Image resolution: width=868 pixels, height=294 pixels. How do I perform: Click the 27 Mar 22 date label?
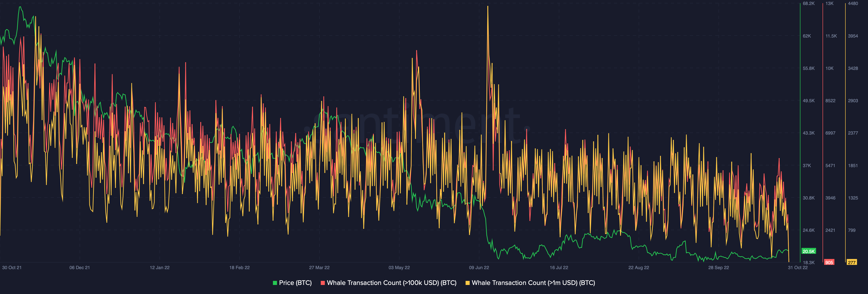pyautogui.click(x=319, y=268)
